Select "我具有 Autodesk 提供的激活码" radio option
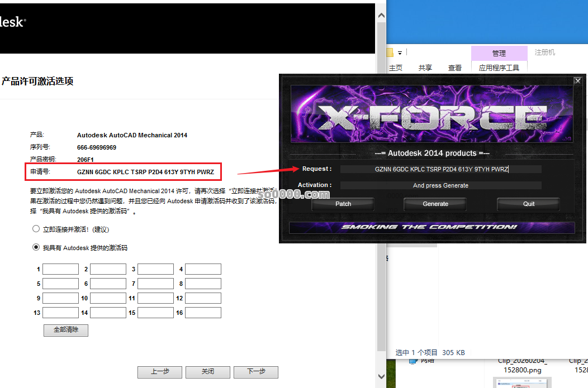Viewport: 588px width, 388px height. point(36,247)
